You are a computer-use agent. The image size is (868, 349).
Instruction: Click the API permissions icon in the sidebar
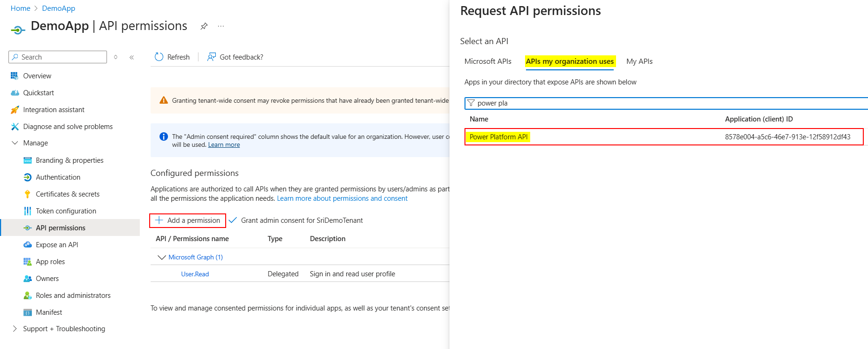28,228
